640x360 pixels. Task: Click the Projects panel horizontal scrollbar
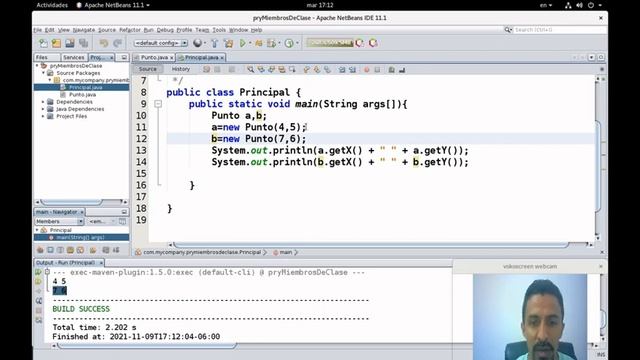[x=71, y=202]
